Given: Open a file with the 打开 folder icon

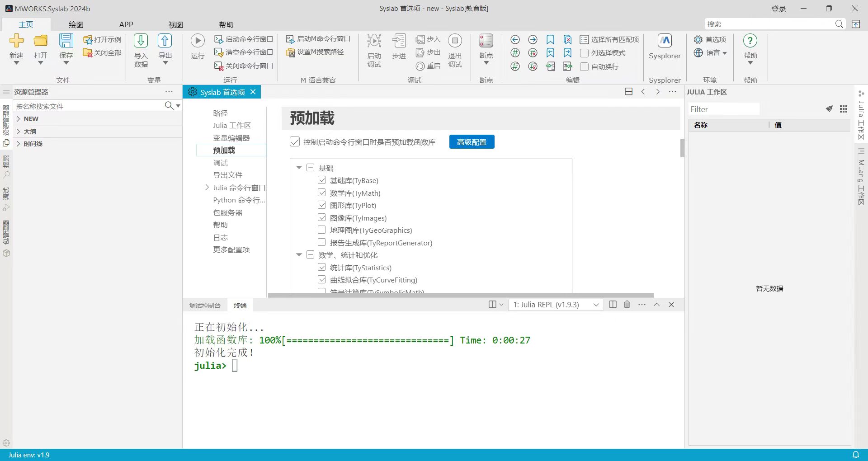Looking at the screenshot, I should 41,41.
